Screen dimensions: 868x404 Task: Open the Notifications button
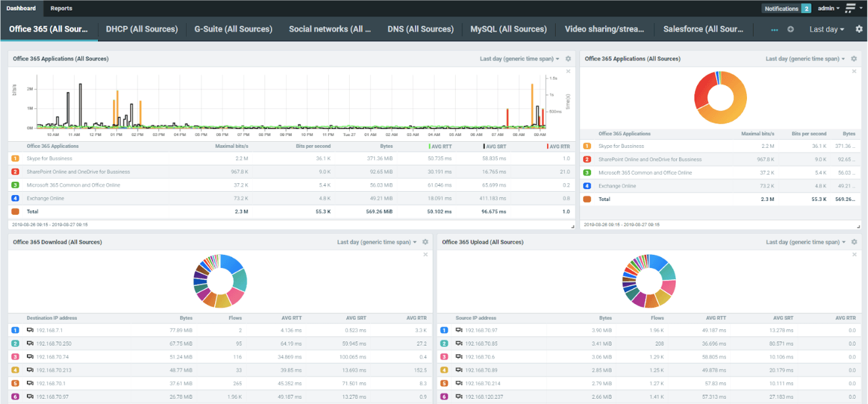786,9
